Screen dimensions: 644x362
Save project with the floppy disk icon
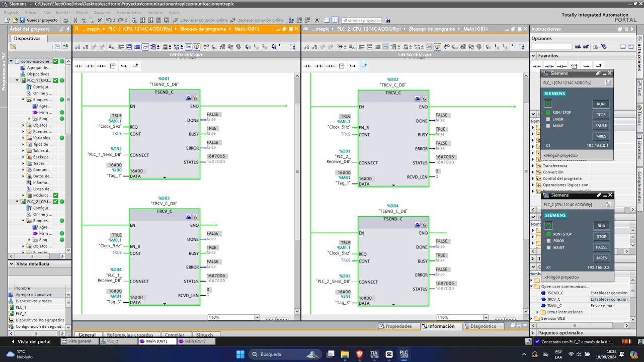pyautogui.click(x=22, y=20)
